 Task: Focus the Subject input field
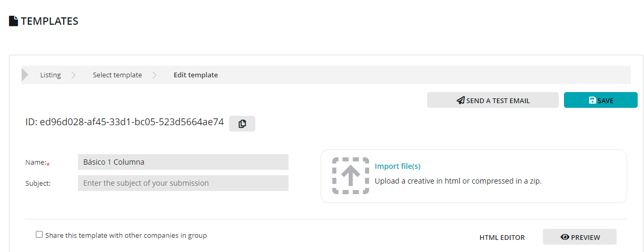point(183,183)
